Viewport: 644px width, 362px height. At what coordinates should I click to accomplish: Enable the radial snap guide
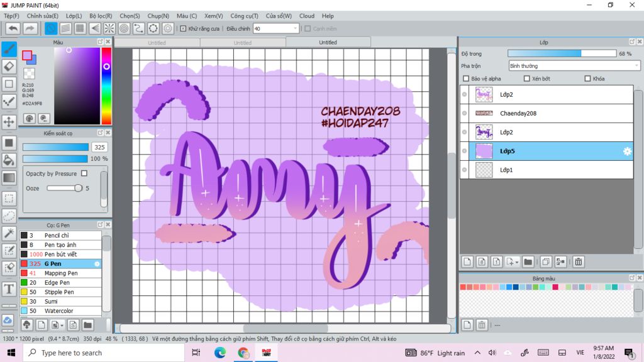[109, 28]
